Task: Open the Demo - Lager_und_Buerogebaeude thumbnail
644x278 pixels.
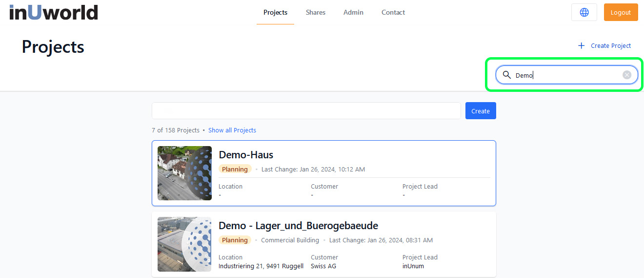Action: pyautogui.click(x=184, y=244)
